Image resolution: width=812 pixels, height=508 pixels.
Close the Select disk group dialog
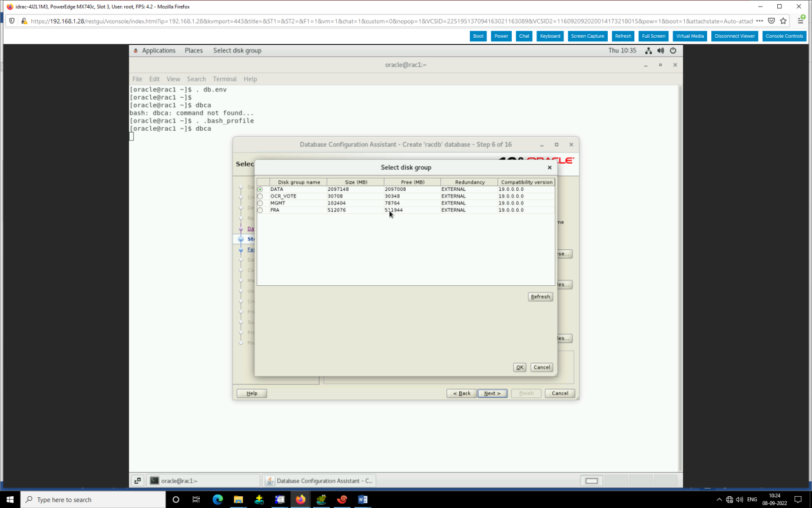(549, 167)
